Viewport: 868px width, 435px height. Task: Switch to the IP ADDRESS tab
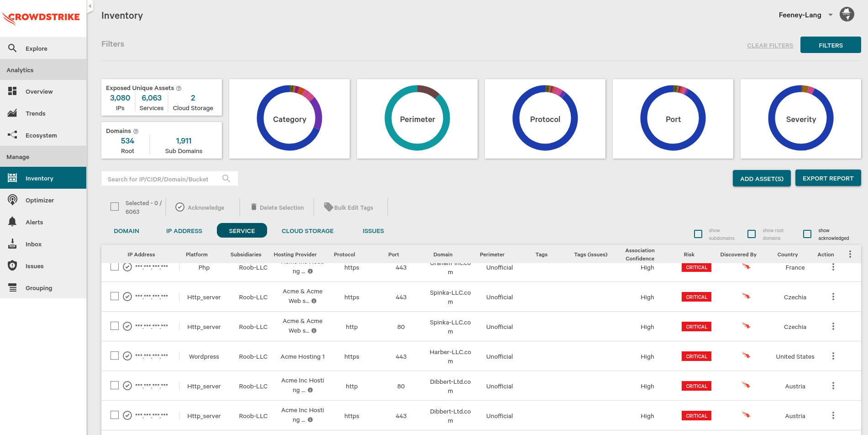point(184,231)
